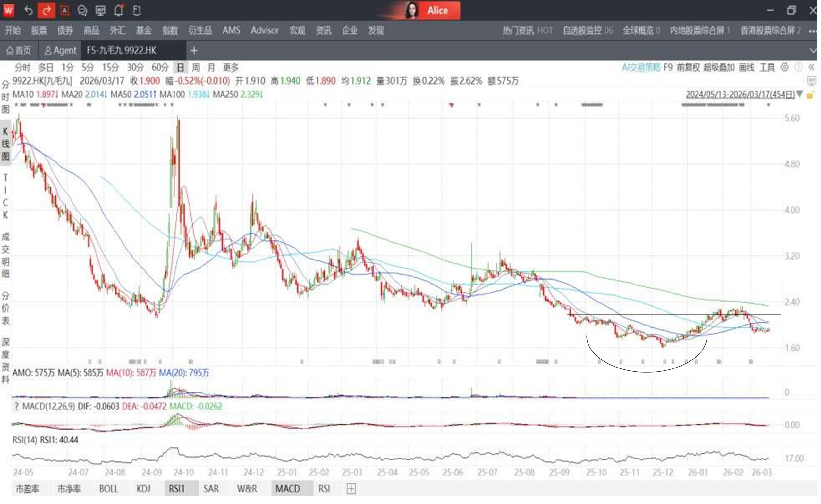Click the undo back-arrow icon
Viewport: 821px width, 504px height.
pyautogui.click(x=29, y=10)
